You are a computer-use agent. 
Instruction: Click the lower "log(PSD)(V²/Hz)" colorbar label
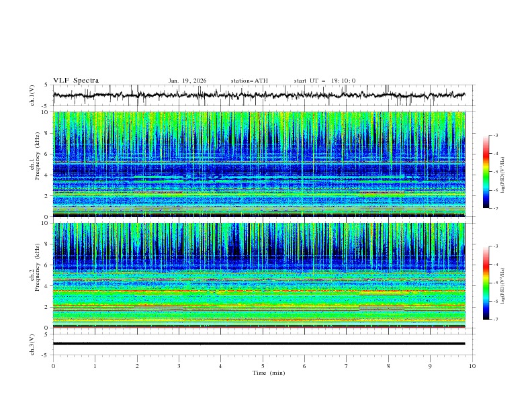503,286
